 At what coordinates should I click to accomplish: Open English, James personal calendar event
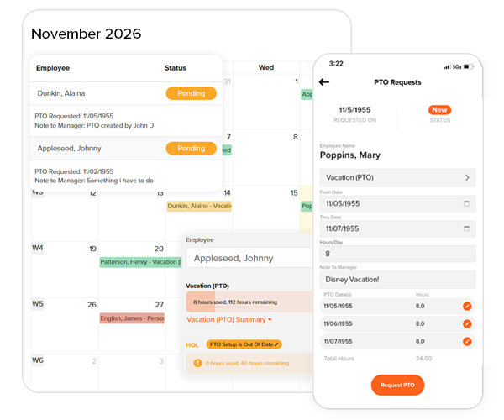[132, 318]
